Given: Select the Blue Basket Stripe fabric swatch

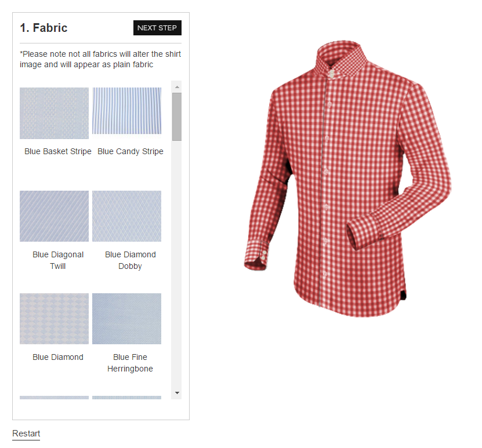Looking at the screenshot, I should [54, 113].
